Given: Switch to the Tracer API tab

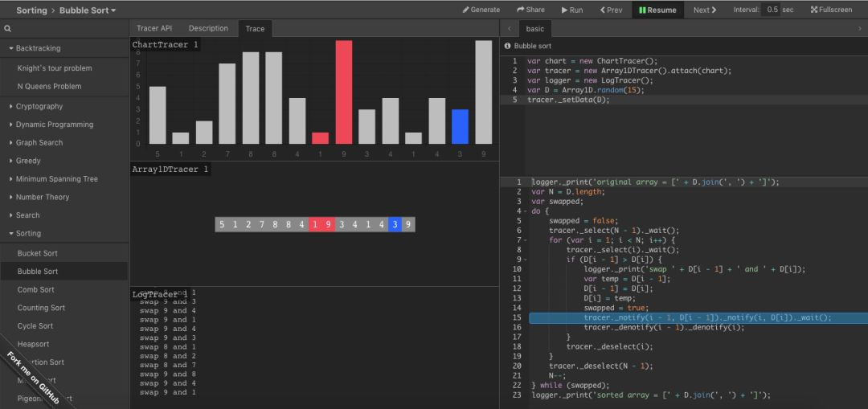Looking at the screenshot, I should pos(154,28).
